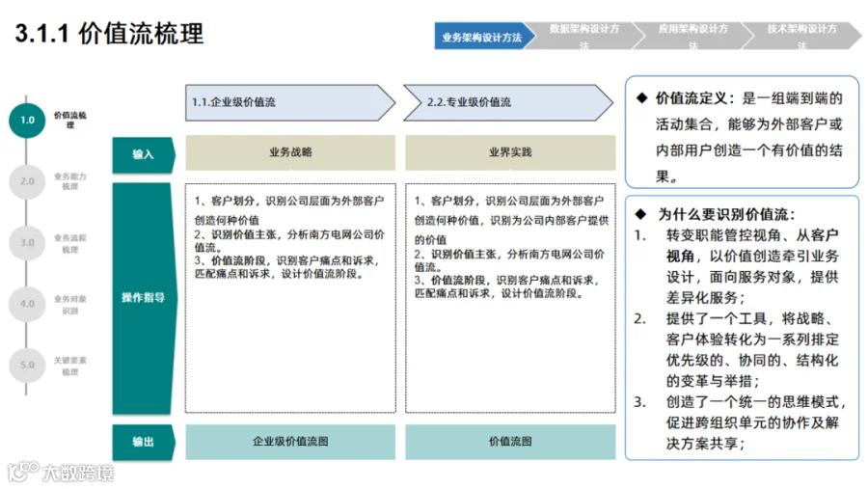Select the 2.2.专业级价值流 arrow header
This screenshot has height=489, width=868.
[508, 102]
